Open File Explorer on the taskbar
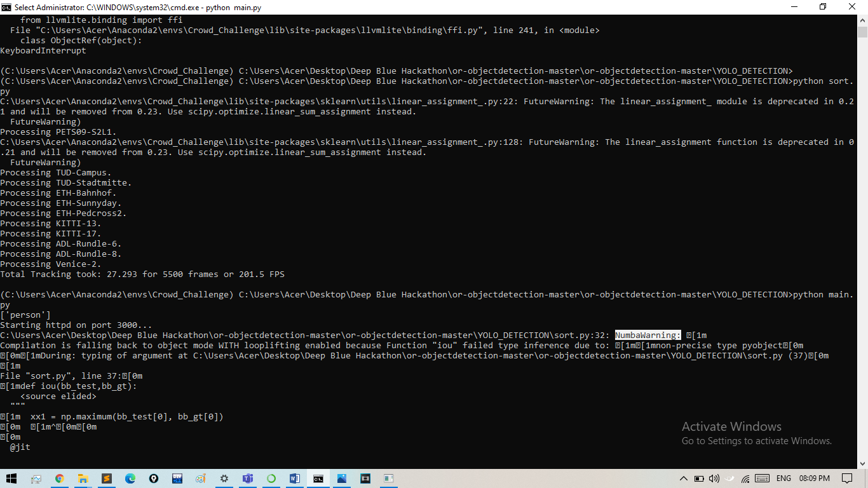 83,478
